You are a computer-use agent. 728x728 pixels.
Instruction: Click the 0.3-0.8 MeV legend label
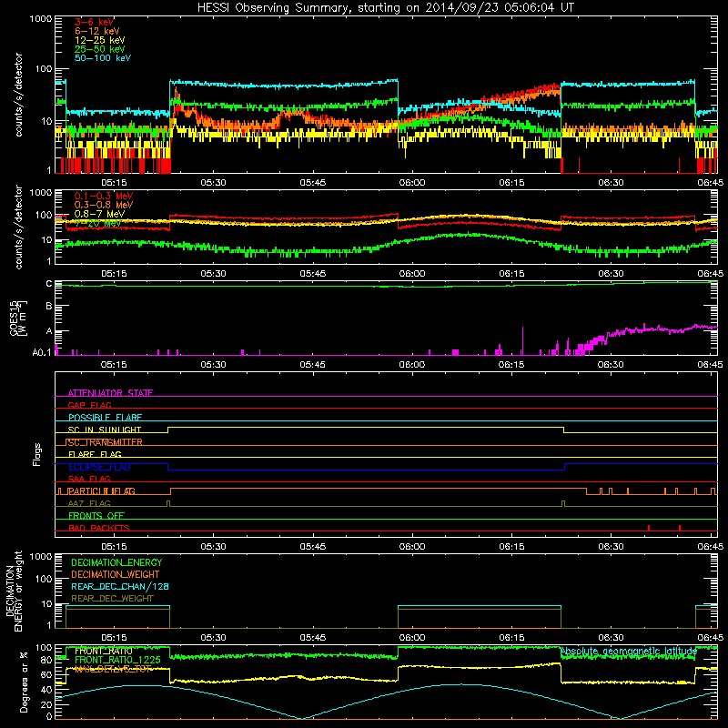[x=104, y=205]
